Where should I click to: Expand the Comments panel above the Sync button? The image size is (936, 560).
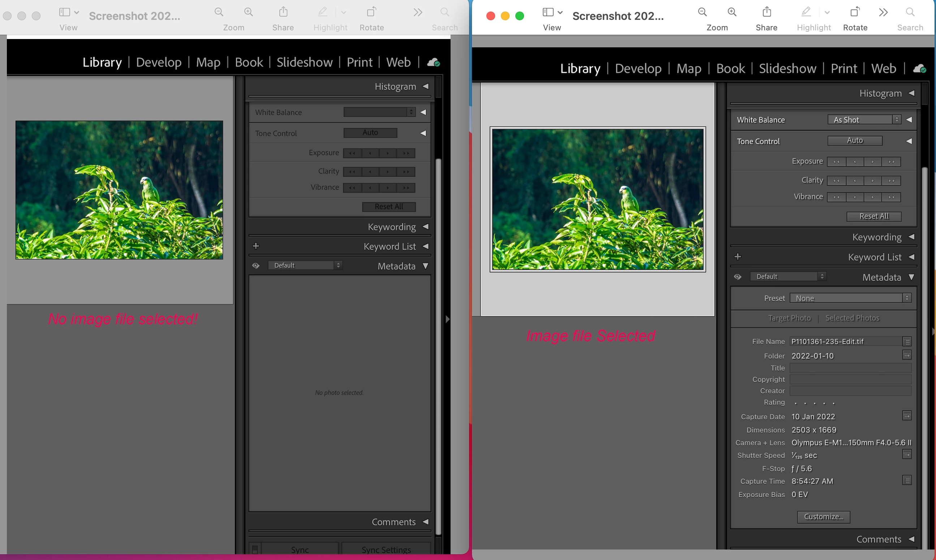pyautogui.click(x=425, y=522)
